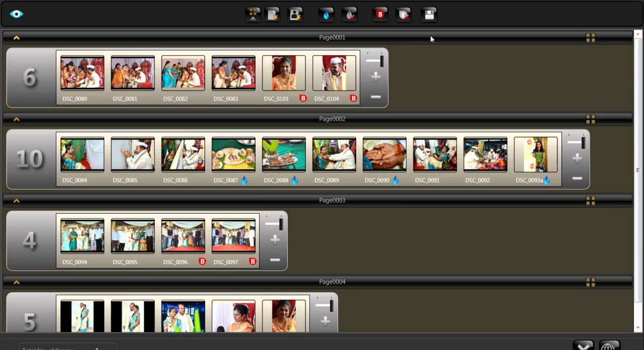The image size is (644, 350).
Task: Collapse the Page0004 section
Action: tap(17, 282)
